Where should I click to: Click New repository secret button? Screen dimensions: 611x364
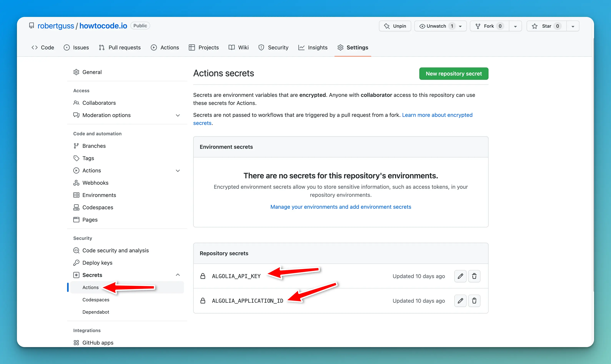pyautogui.click(x=454, y=74)
